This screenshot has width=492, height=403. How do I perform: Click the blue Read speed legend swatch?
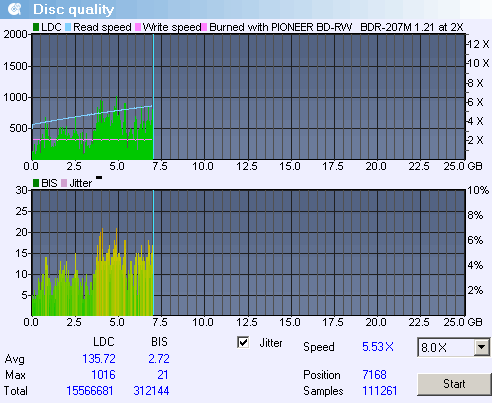(x=68, y=27)
